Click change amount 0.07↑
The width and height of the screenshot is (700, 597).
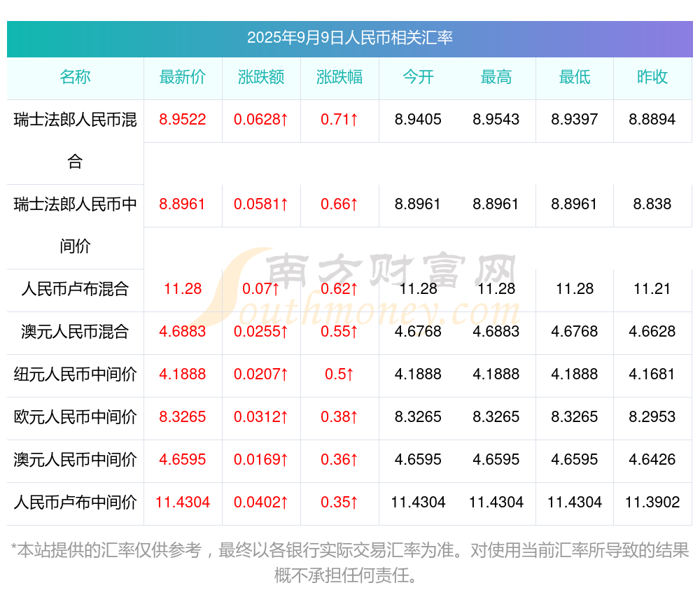pos(261,289)
